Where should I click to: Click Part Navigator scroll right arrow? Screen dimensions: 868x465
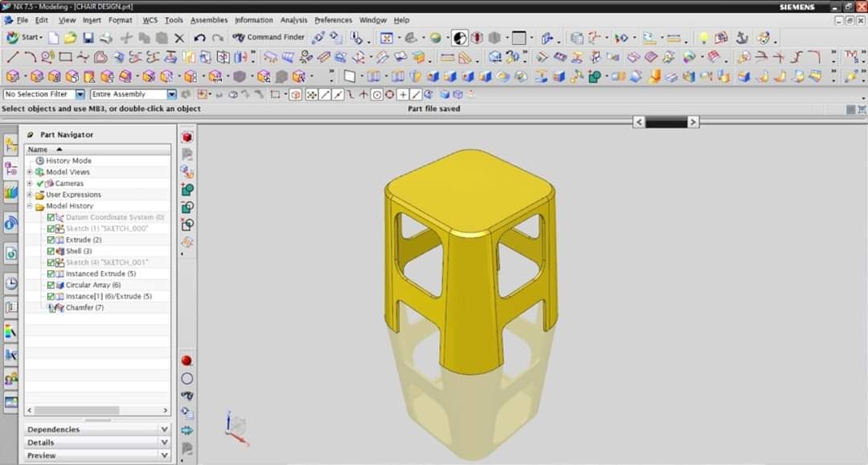165,410
